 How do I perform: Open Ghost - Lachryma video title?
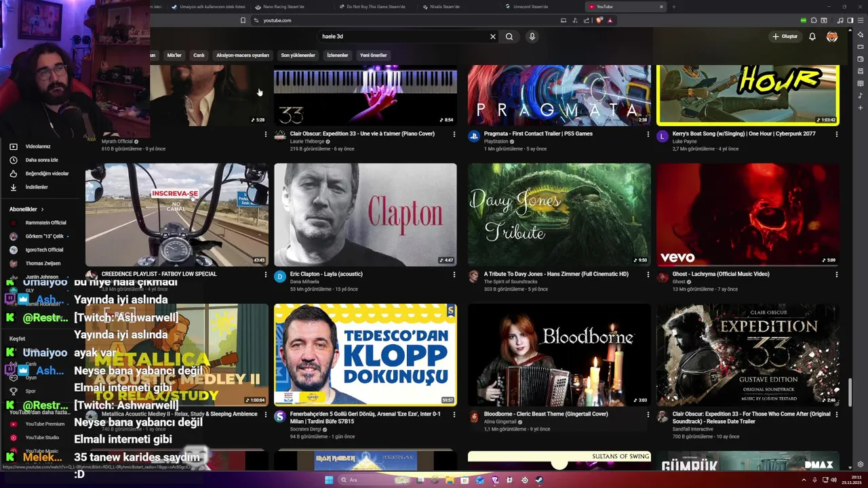click(721, 274)
